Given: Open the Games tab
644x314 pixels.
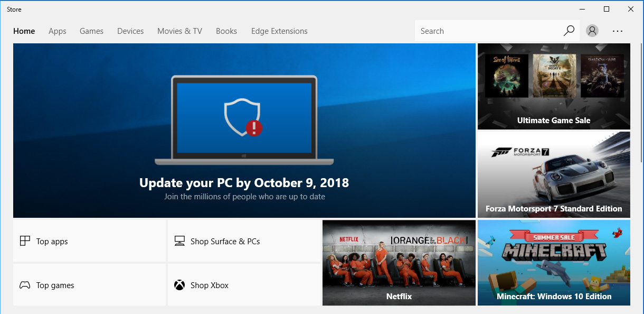Looking at the screenshot, I should point(91,31).
